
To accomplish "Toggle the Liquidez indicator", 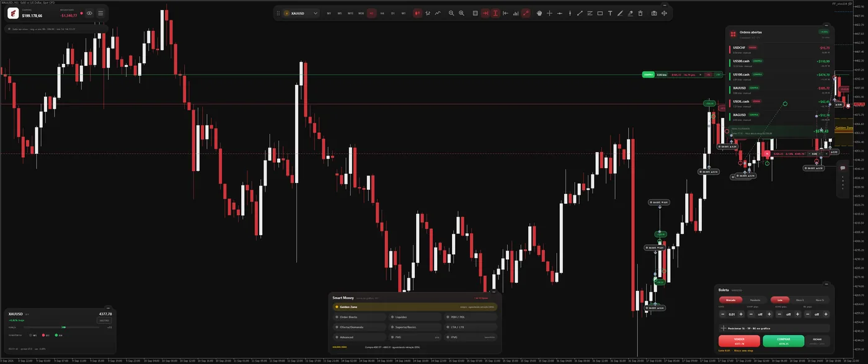I will coord(415,317).
